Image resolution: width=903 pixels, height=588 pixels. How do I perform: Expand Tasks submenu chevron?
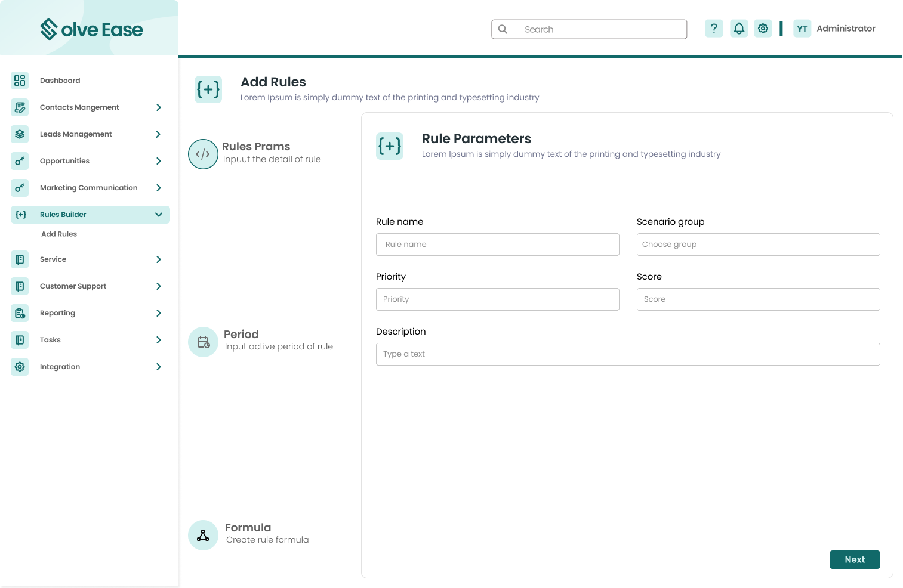[x=158, y=340]
